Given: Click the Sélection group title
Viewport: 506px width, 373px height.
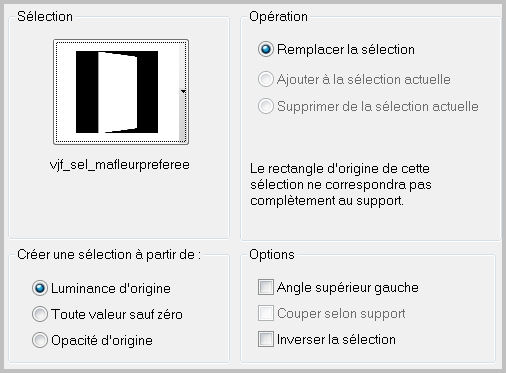Looking at the screenshot, I should pyautogui.click(x=45, y=16).
